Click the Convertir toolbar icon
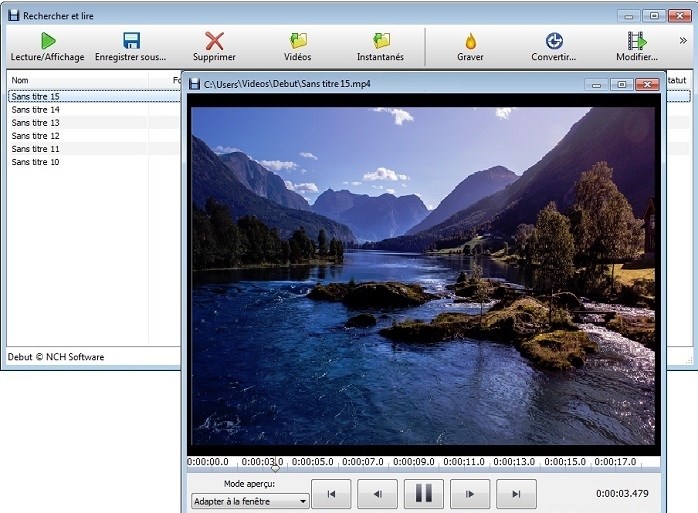Image resolution: width=698 pixels, height=513 pixels. 554,41
